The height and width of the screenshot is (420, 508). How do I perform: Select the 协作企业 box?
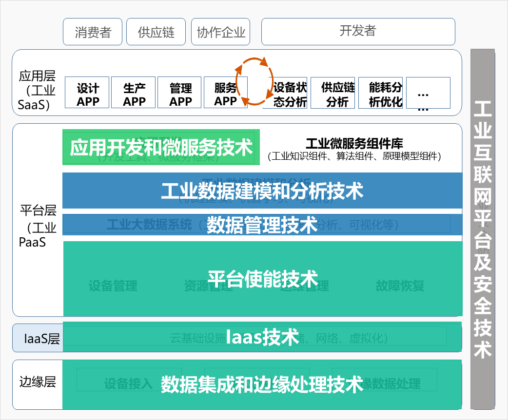click(x=221, y=32)
